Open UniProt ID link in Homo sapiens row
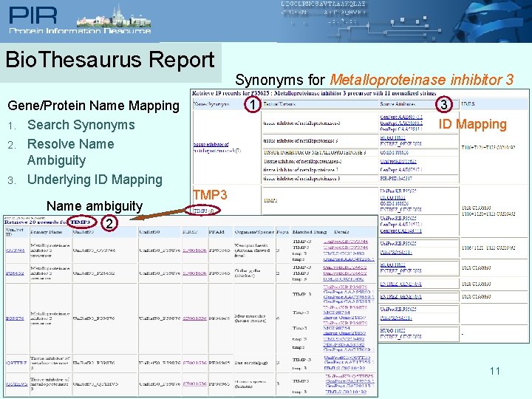The height and width of the screenshot is (399, 532). click(x=16, y=383)
